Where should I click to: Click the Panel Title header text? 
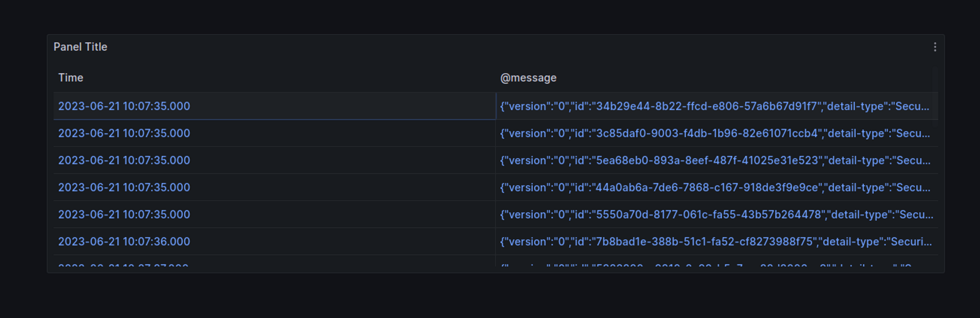click(80, 47)
